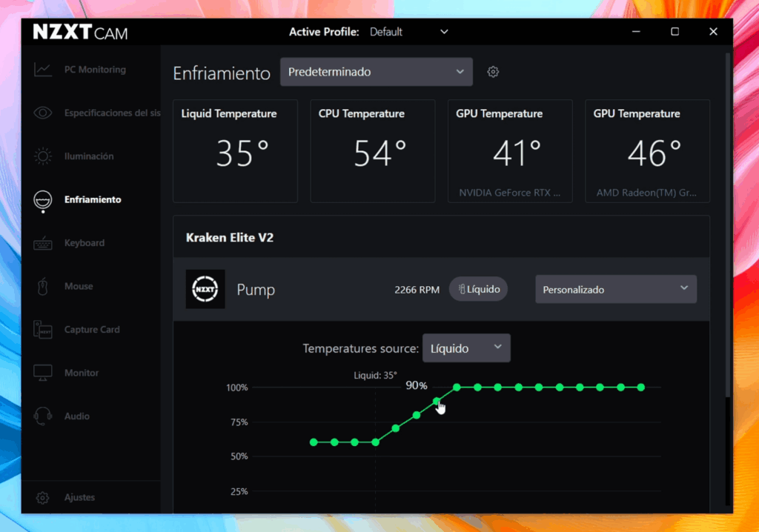The height and width of the screenshot is (532, 759).
Task: Click last curve point at 100%
Action: (641, 388)
